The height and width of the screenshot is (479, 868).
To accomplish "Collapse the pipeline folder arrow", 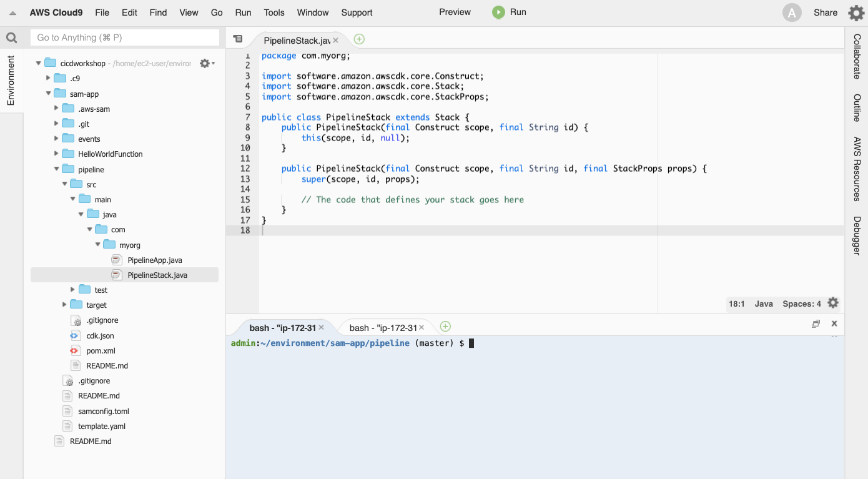I will point(56,169).
